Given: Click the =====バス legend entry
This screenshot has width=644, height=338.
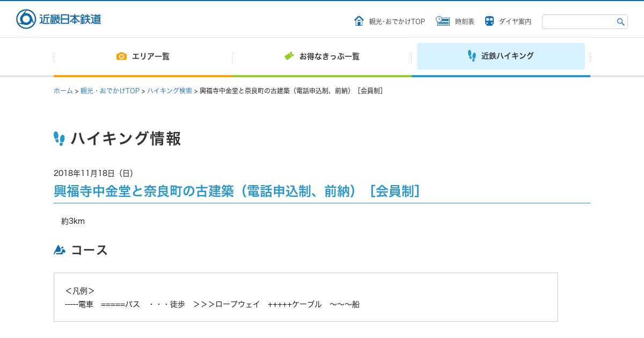Looking at the screenshot, I should coord(120,304).
